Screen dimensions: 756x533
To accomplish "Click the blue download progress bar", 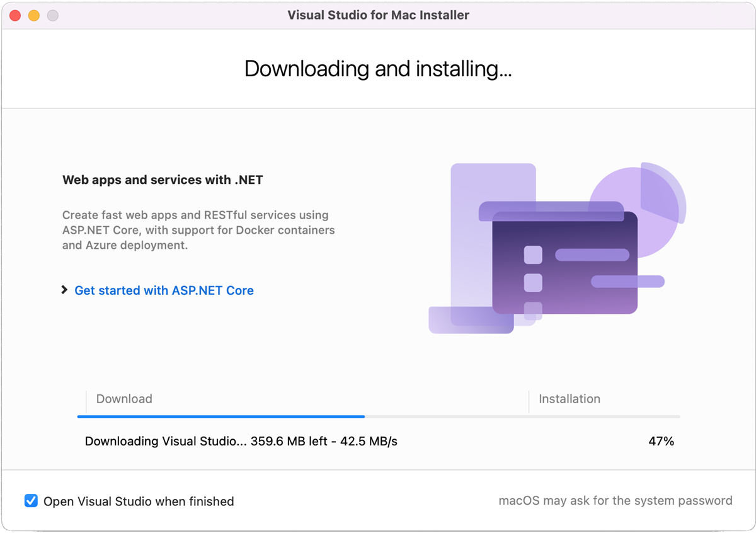I will point(221,416).
